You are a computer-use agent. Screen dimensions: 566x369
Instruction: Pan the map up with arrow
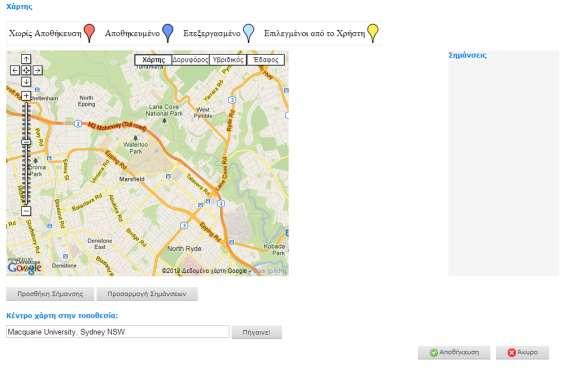click(26, 59)
